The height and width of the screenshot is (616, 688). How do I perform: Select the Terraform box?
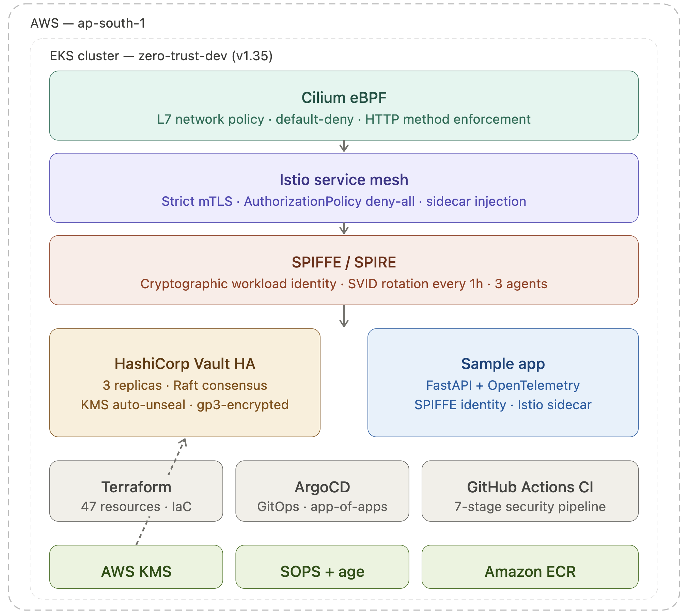click(136, 491)
